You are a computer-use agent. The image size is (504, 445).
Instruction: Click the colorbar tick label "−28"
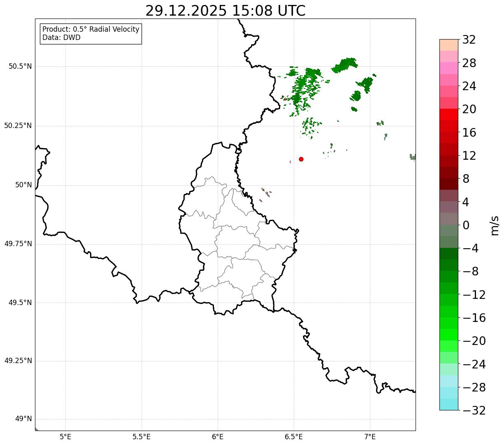[x=474, y=387]
